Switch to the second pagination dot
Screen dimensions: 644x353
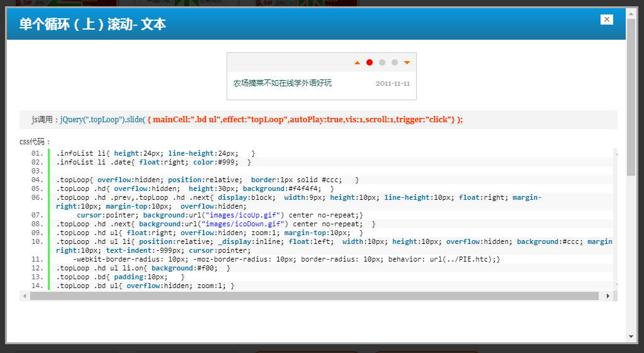coord(382,62)
